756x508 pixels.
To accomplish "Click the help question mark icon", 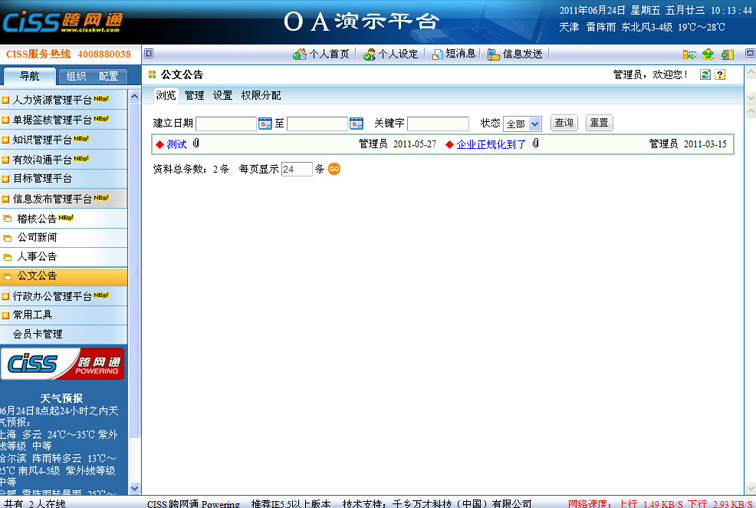I will [x=720, y=75].
